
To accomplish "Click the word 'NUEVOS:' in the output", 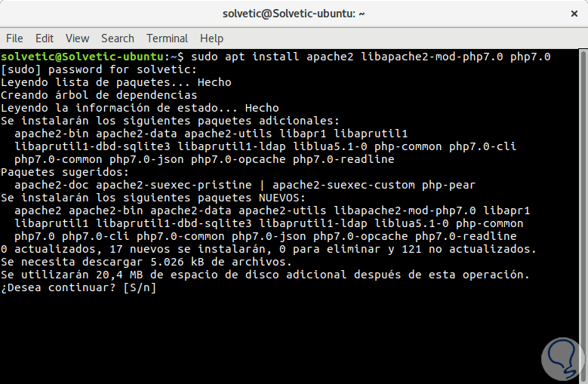I will (282, 198).
